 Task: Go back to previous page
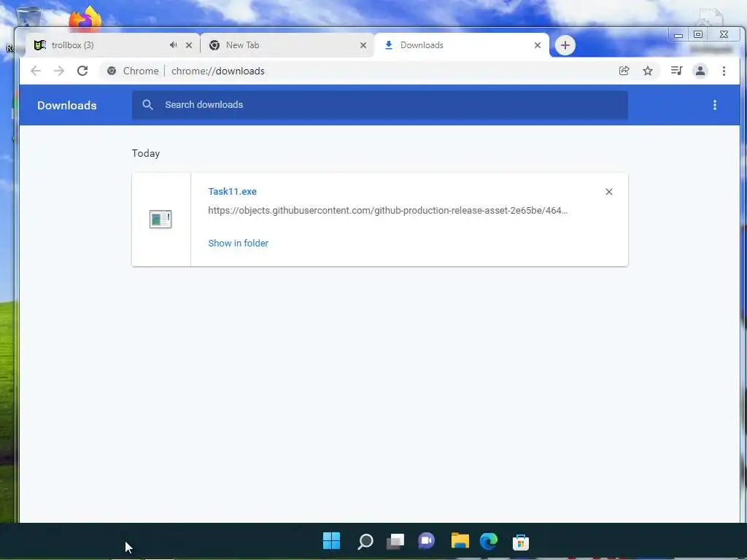36,71
